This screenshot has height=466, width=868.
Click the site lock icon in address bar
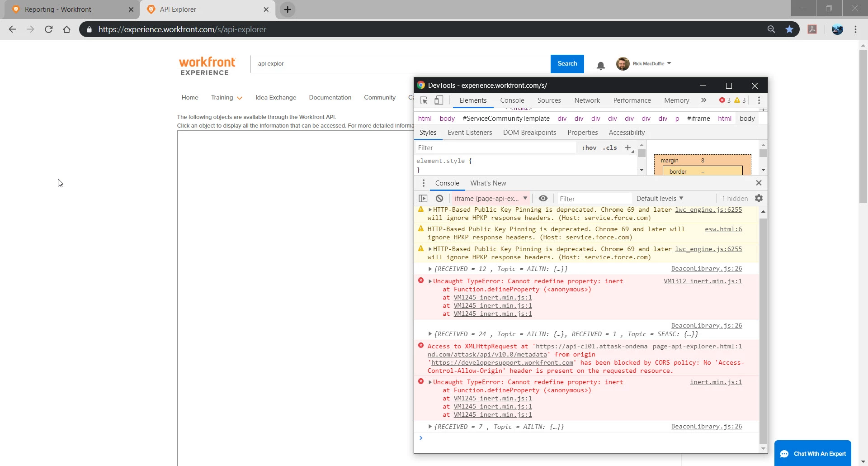point(89,29)
